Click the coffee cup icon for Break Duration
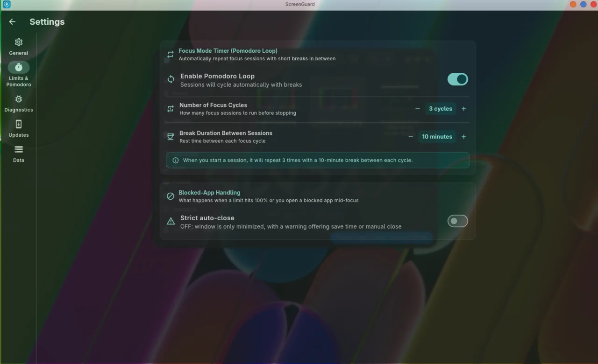Viewport: 598px width, 364px height. click(x=171, y=137)
